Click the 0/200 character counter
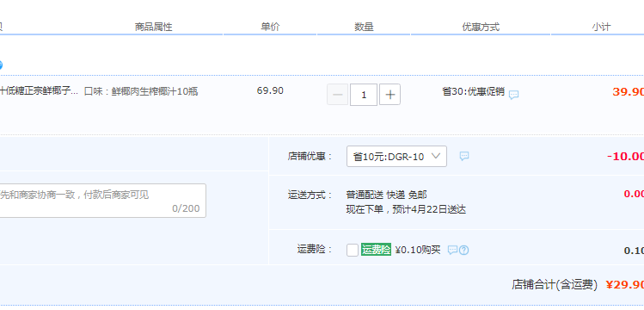This screenshot has width=644, height=310. [x=186, y=208]
